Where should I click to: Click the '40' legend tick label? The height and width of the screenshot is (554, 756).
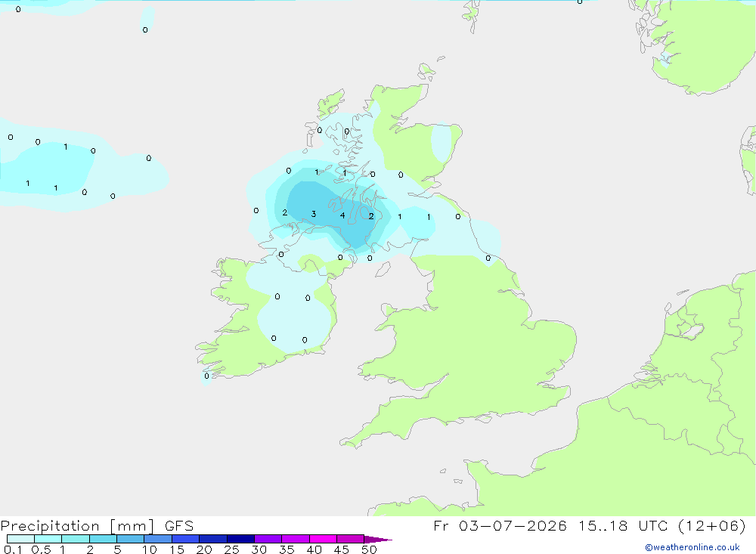314,549
